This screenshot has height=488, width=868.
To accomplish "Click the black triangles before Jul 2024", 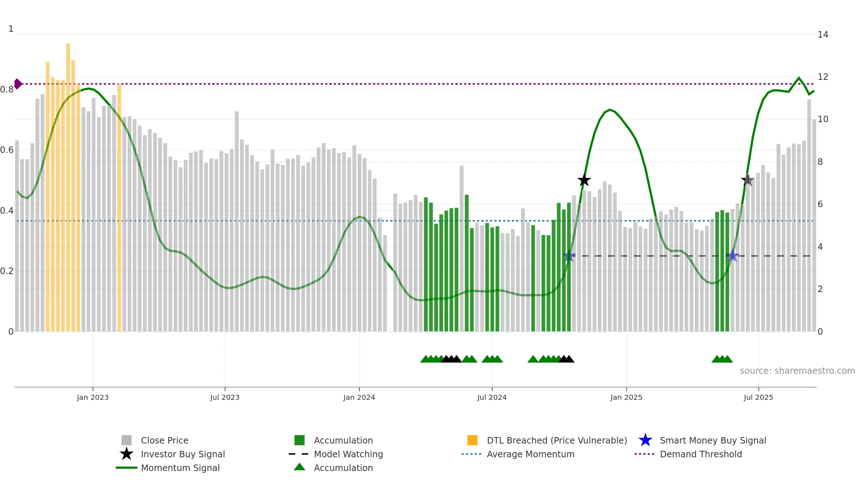I will point(451,359).
